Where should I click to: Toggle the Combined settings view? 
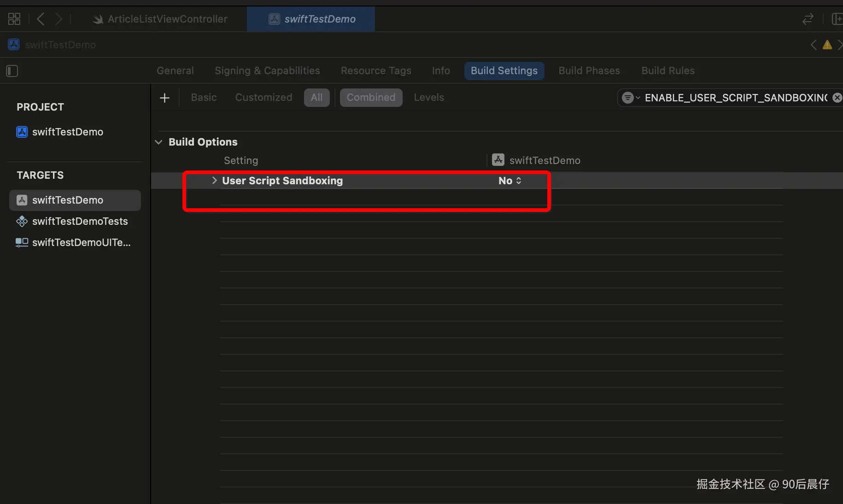tap(371, 97)
